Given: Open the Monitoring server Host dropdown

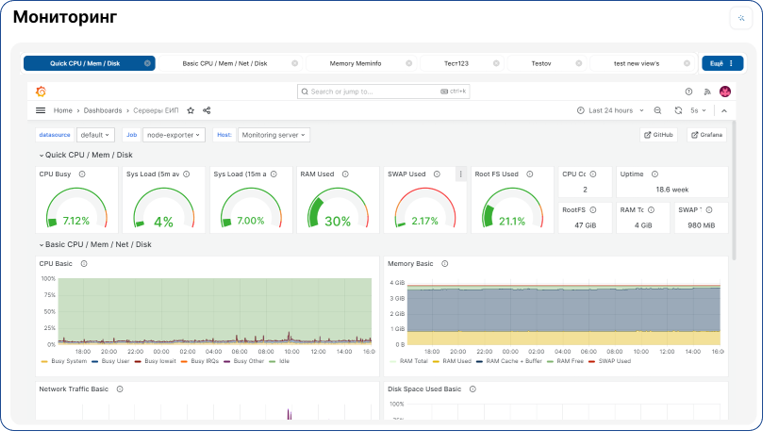Looking at the screenshot, I should [273, 135].
